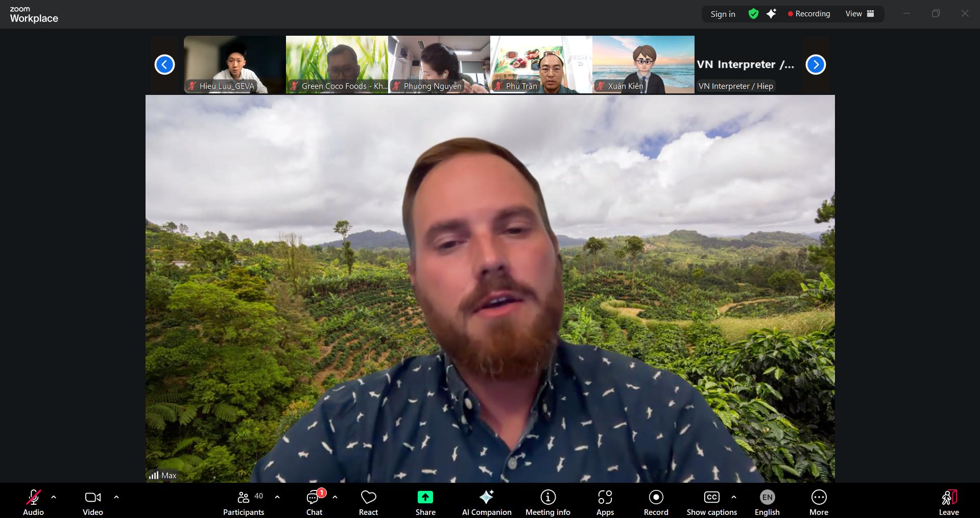Expand audio settings arrow next to Audio

(54, 497)
